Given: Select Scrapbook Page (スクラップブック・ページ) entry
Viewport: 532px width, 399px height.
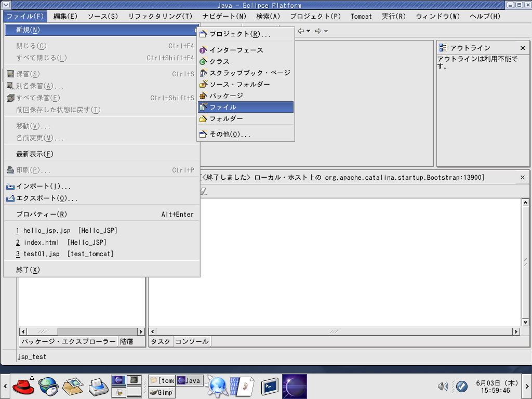Looking at the screenshot, I should (246, 73).
